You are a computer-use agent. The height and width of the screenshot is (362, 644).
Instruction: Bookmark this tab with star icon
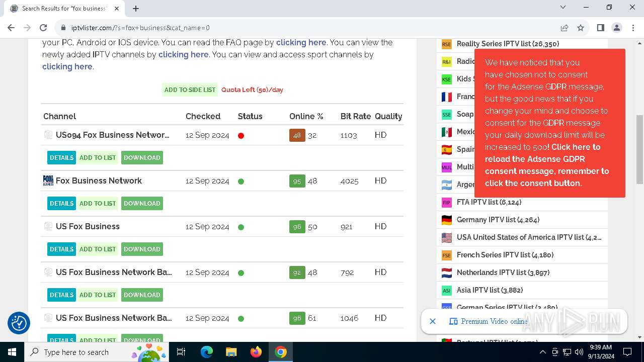pyautogui.click(x=581, y=28)
